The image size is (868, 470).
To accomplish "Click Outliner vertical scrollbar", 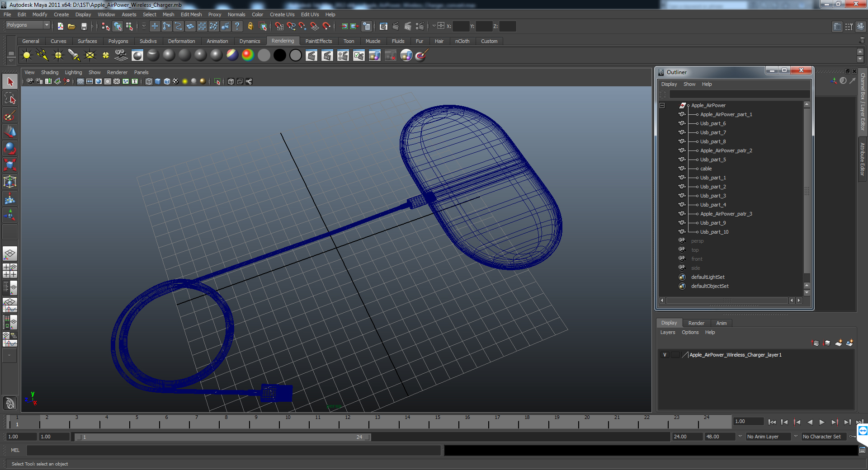I will [807, 192].
